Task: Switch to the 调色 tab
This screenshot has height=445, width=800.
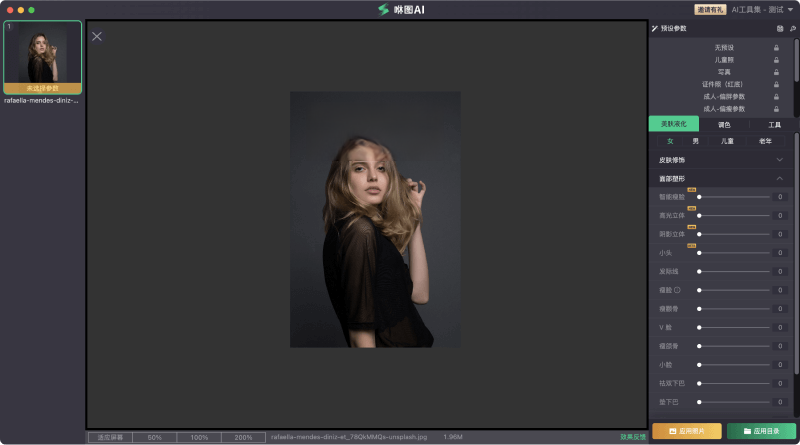Action: [724, 125]
